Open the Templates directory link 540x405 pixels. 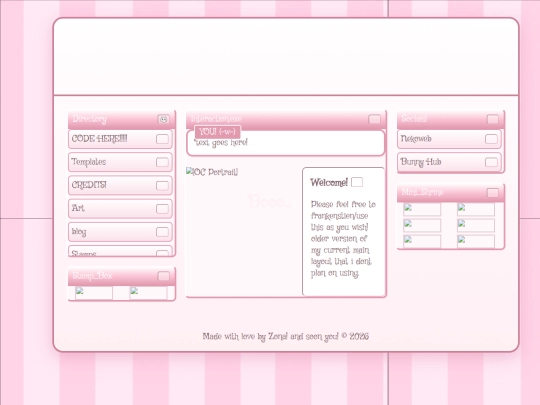click(120, 162)
